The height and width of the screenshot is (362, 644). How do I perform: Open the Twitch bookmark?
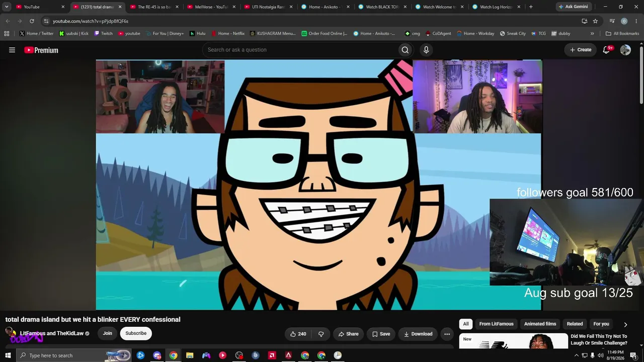tap(104, 34)
